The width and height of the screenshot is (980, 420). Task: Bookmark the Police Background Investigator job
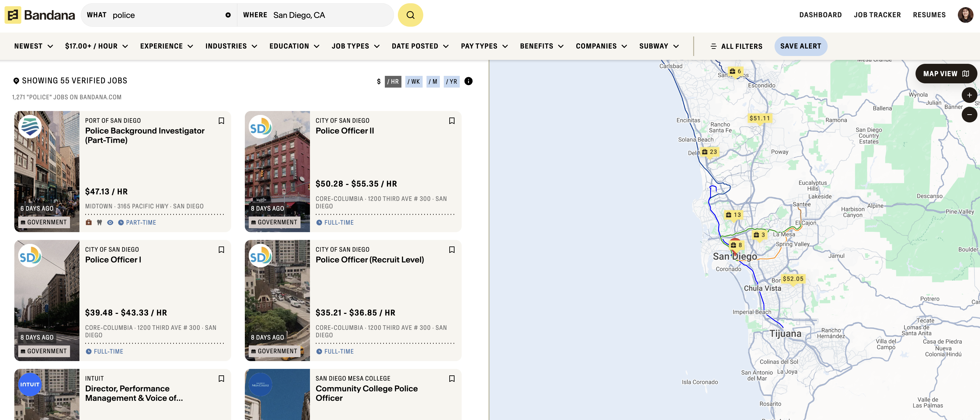click(221, 120)
